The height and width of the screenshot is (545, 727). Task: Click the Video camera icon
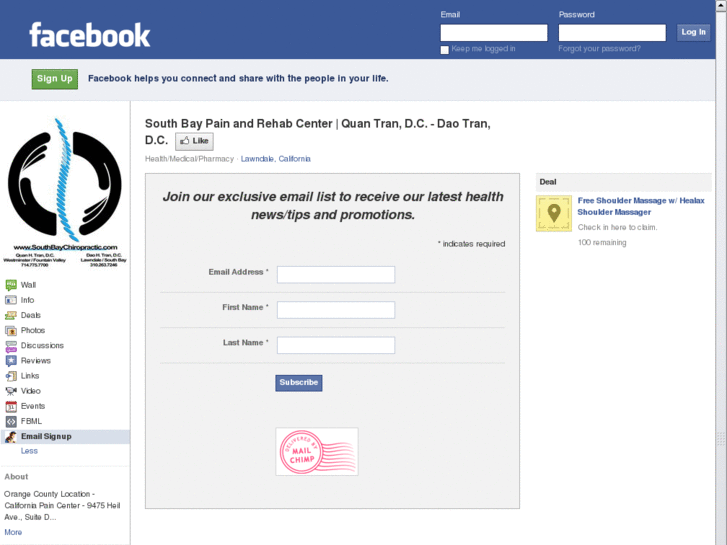click(x=11, y=391)
